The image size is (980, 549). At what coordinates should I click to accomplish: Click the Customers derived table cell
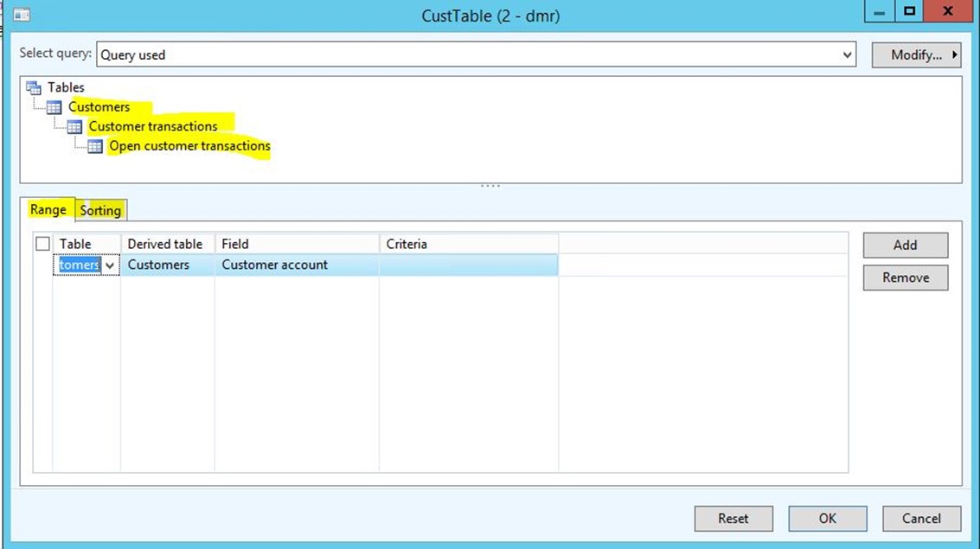[168, 265]
